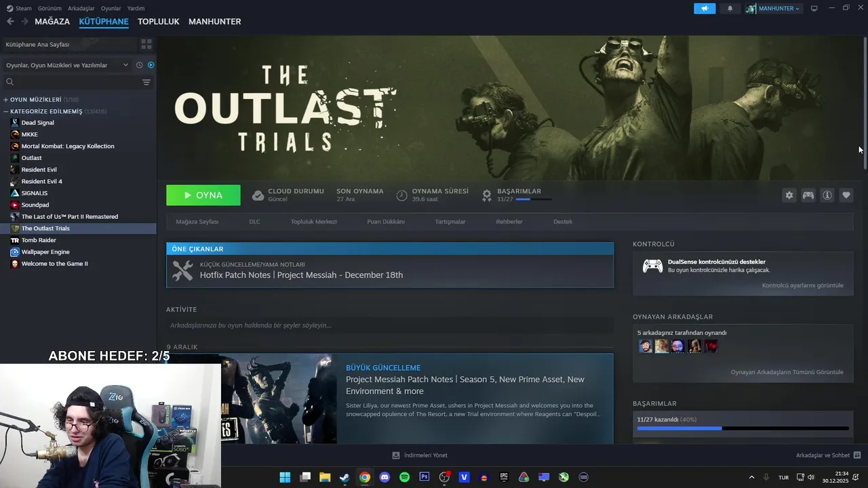Image resolution: width=868 pixels, height=488 pixels.
Task: Open Kontrolcü ayarlarını görüntüle link
Action: click(x=803, y=285)
